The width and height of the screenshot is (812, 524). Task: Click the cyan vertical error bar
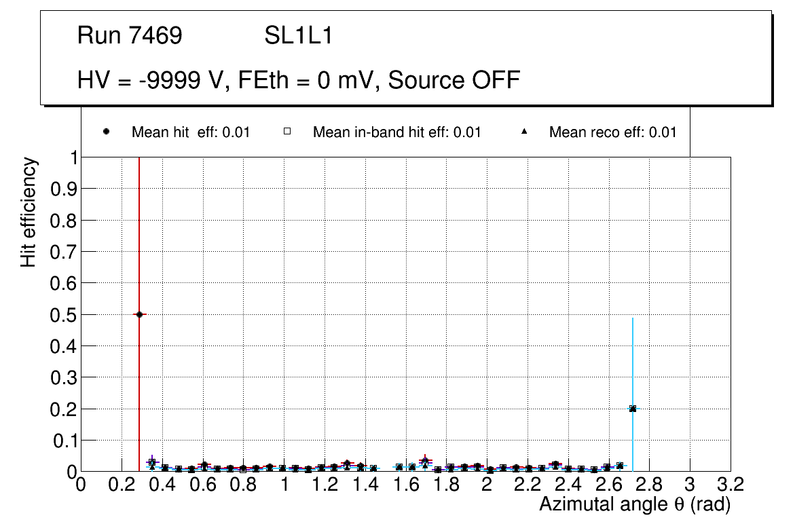point(633,360)
